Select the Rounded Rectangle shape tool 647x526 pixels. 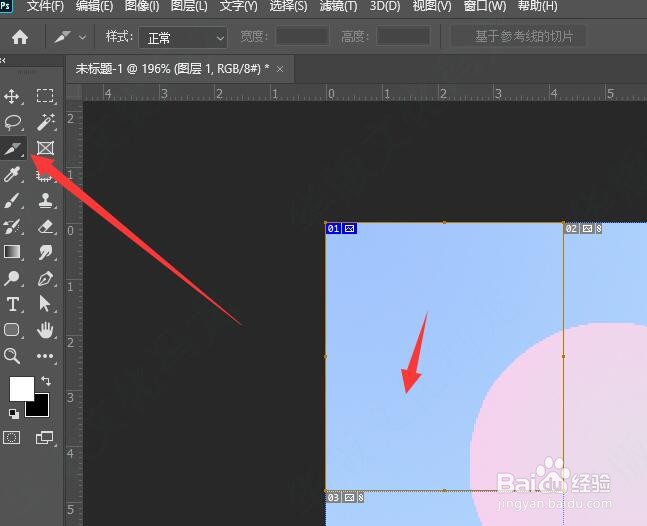[x=12, y=330]
